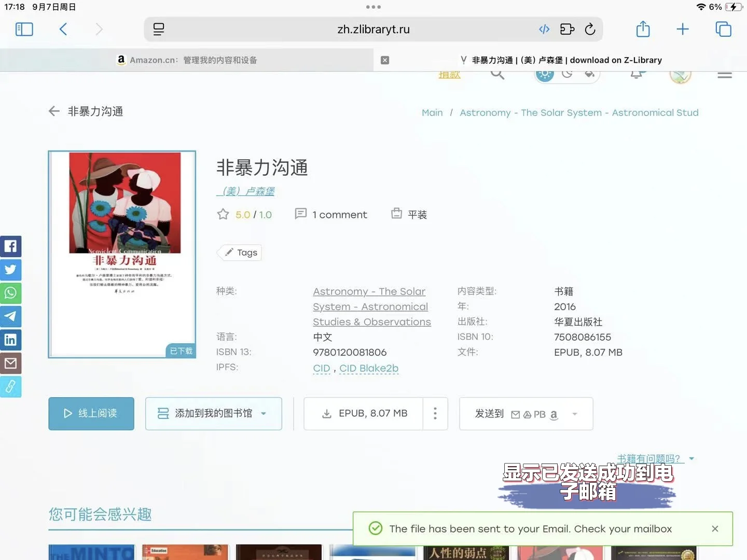Open the MINTO recommended book thumbnail
Viewport: 747px width, 560px height.
click(92, 552)
